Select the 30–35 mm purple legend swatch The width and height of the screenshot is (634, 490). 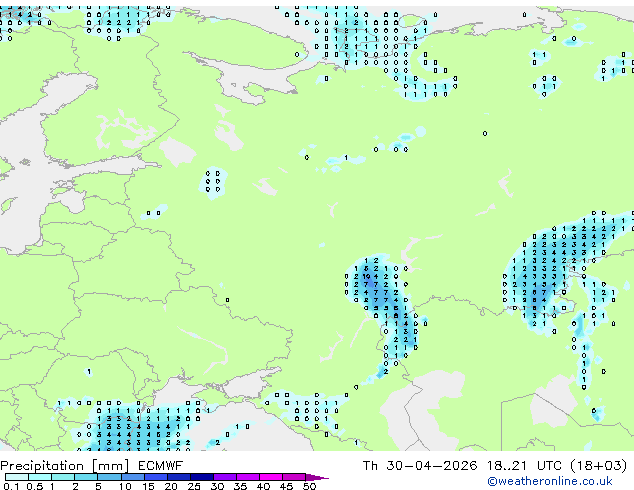224,477
